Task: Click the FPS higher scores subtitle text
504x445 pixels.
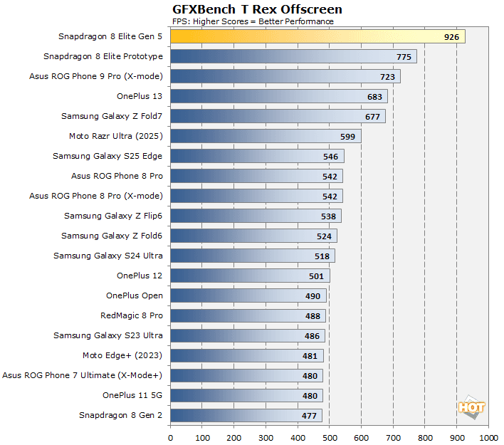Action: pyautogui.click(x=253, y=21)
